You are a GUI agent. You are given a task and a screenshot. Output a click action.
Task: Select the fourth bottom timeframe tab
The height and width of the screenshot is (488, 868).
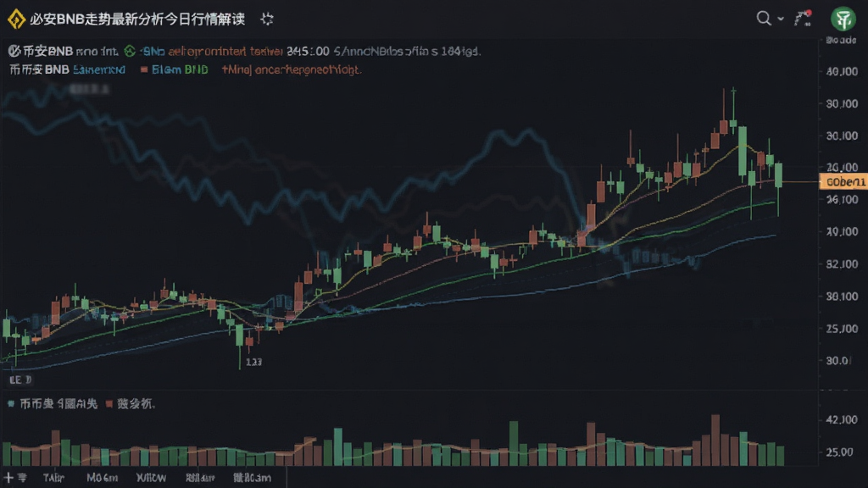click(x=200, y=478)
